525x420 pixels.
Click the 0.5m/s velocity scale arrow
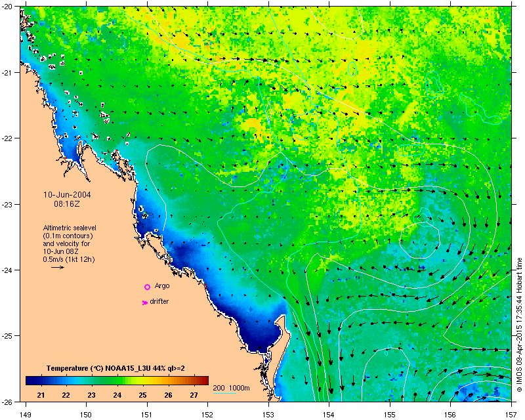pos(58,267)
